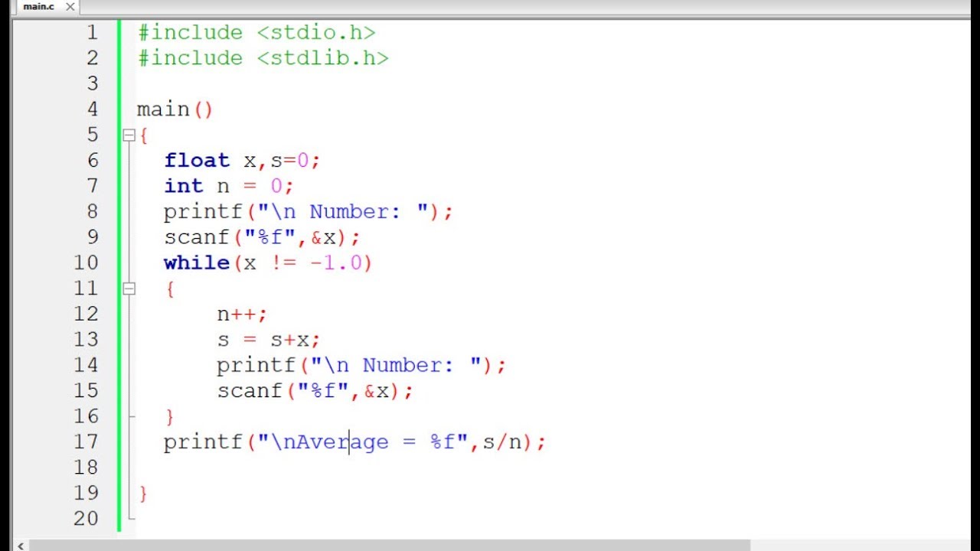Click the scanf statement on line 15
This screenshot has height=551, width=980.
(x=315, y=391)
